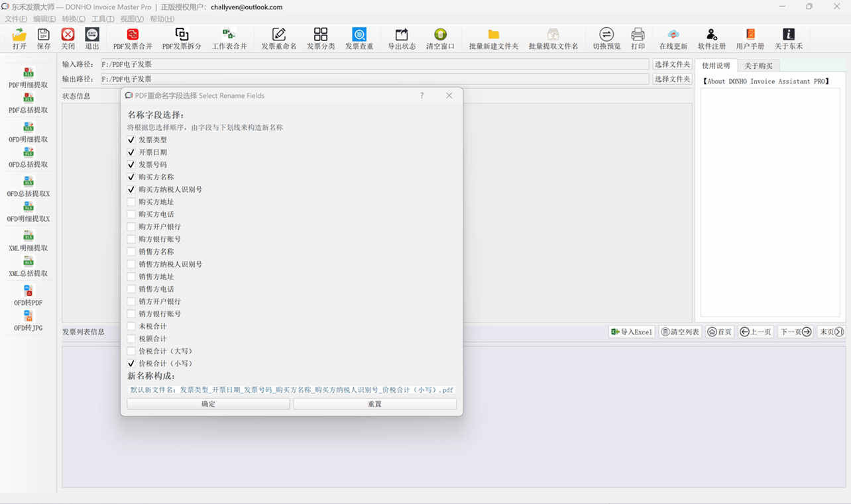851x504 pixels.
Task: Click the 确定 button in dialog
Action: click(208, 404)
